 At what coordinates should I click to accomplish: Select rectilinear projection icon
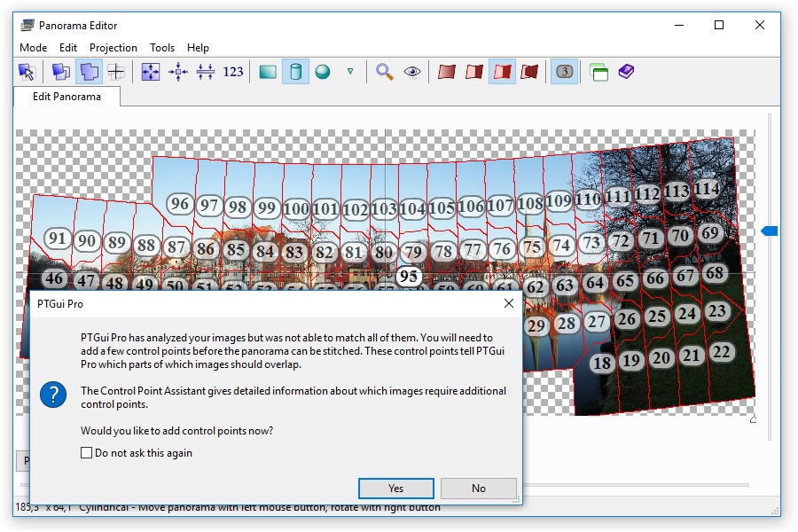pyautogui.click(x=268, y=72)
